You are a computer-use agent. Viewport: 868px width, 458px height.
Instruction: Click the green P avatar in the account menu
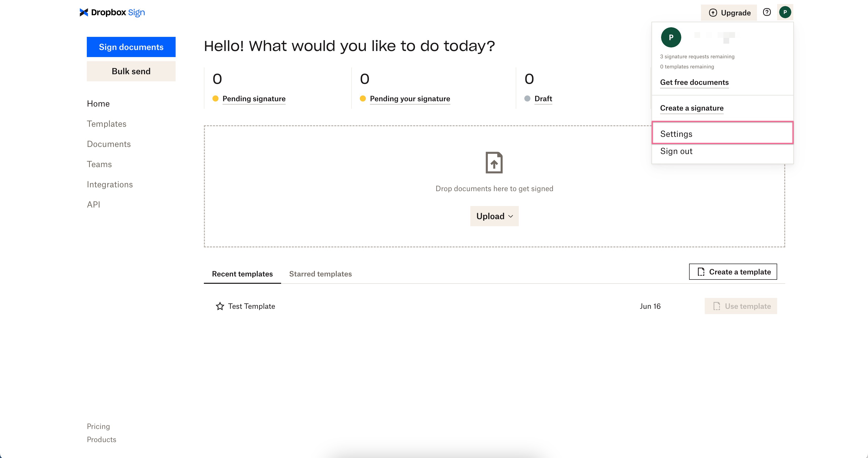point(671,37)
